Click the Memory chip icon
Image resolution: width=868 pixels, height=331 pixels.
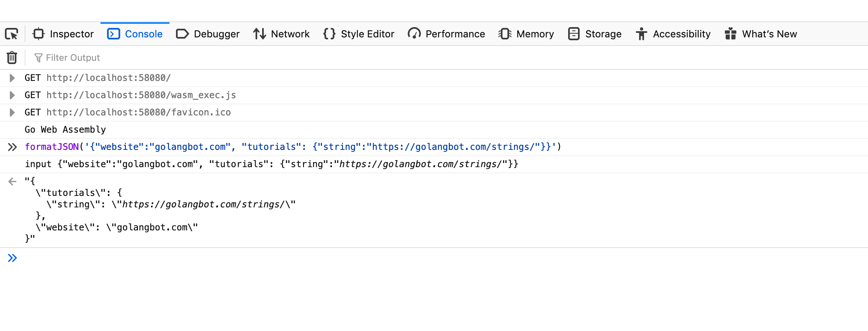click(x=505, y=34)
